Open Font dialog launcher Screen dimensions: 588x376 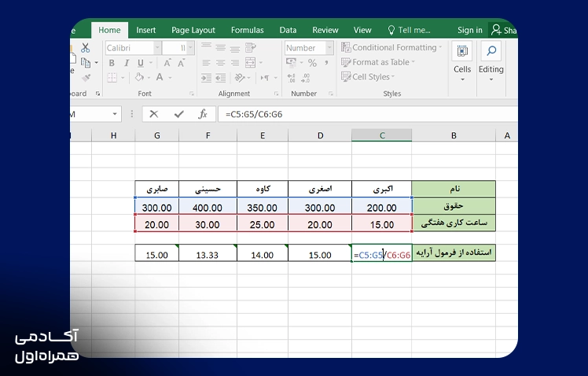tap(192, 94)
